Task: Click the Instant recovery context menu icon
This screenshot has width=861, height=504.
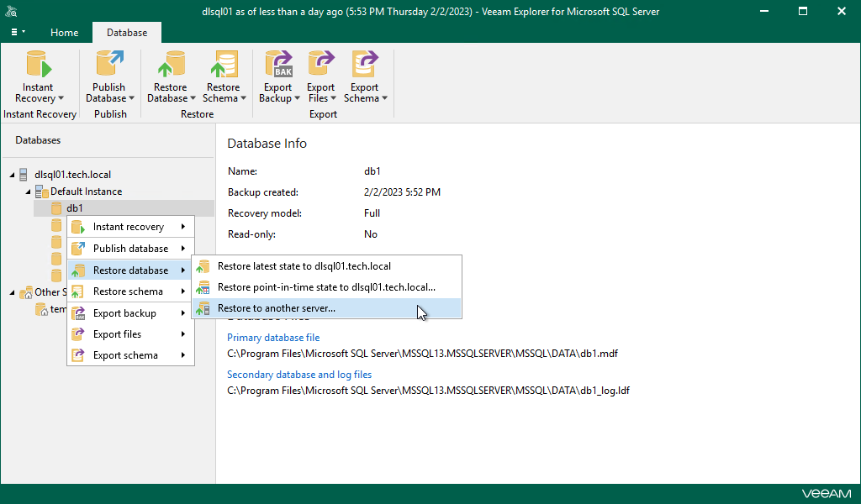Action: tap(78, 227)
